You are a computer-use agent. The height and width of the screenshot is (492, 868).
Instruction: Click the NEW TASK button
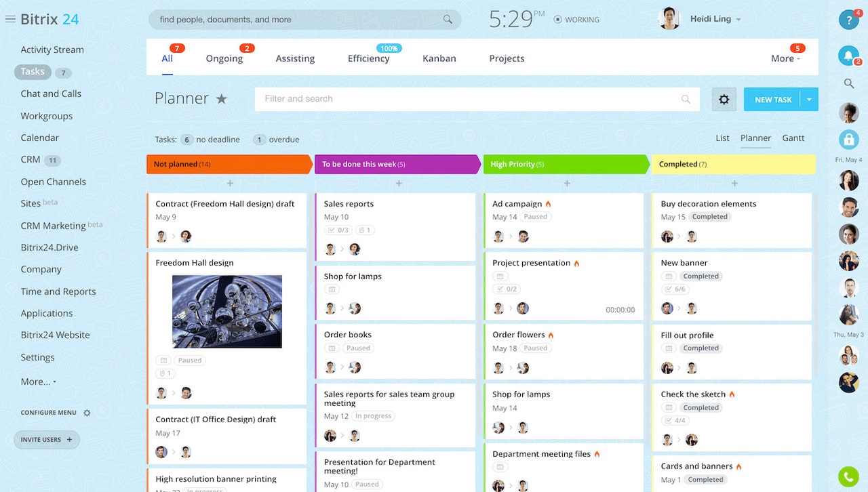click(x=772, y=100)
